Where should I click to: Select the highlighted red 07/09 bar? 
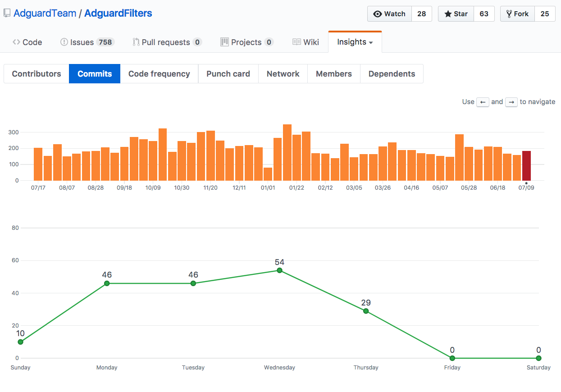pos(526,166)
